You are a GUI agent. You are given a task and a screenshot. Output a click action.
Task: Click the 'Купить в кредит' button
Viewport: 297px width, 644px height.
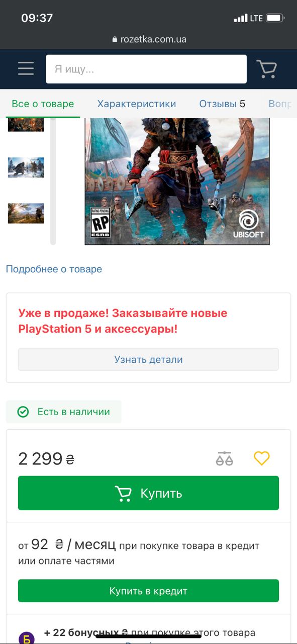tap(148, 591)
